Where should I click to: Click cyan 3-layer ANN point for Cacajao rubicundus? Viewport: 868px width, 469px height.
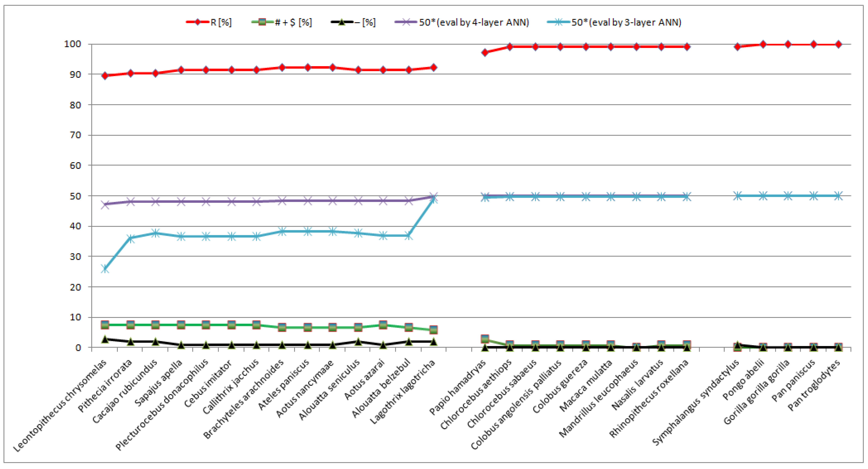coord(156,233)
